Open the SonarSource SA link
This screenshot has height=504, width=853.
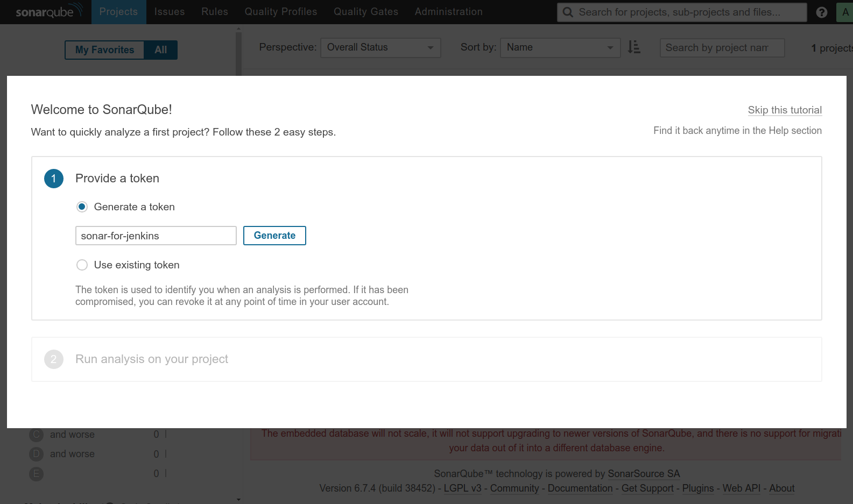coord(644,473)
